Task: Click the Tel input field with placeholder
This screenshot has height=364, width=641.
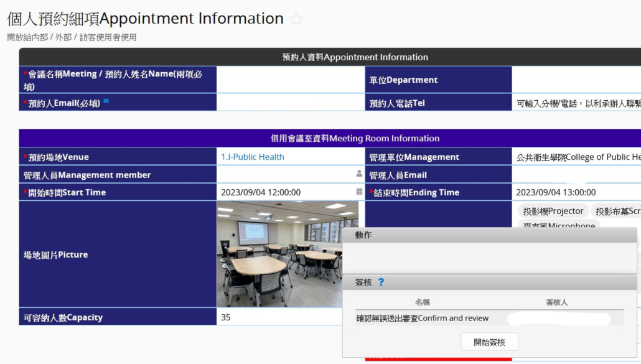Action: [x=576, y=103]
